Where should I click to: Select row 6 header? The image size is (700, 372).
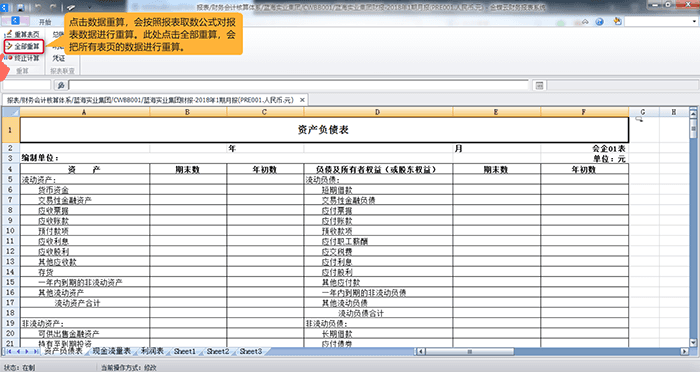[11, 190]
